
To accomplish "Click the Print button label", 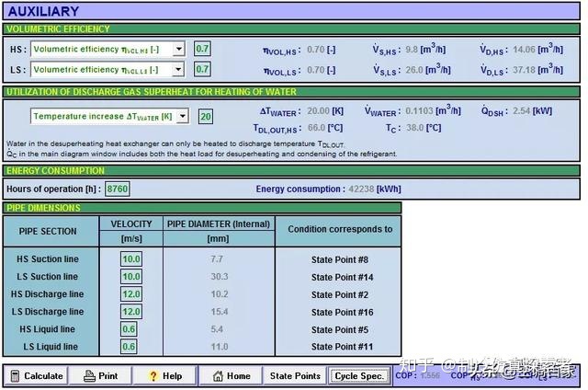I will point(108,375).
